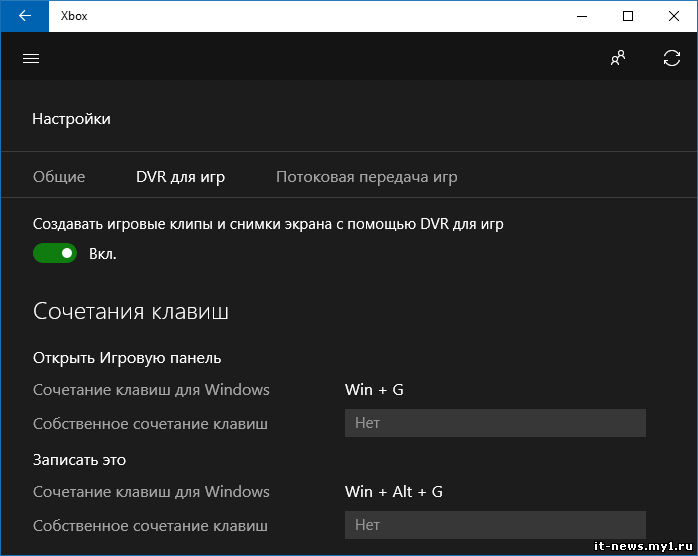Click the back arrow in title bar

click(x=24, y=16)
